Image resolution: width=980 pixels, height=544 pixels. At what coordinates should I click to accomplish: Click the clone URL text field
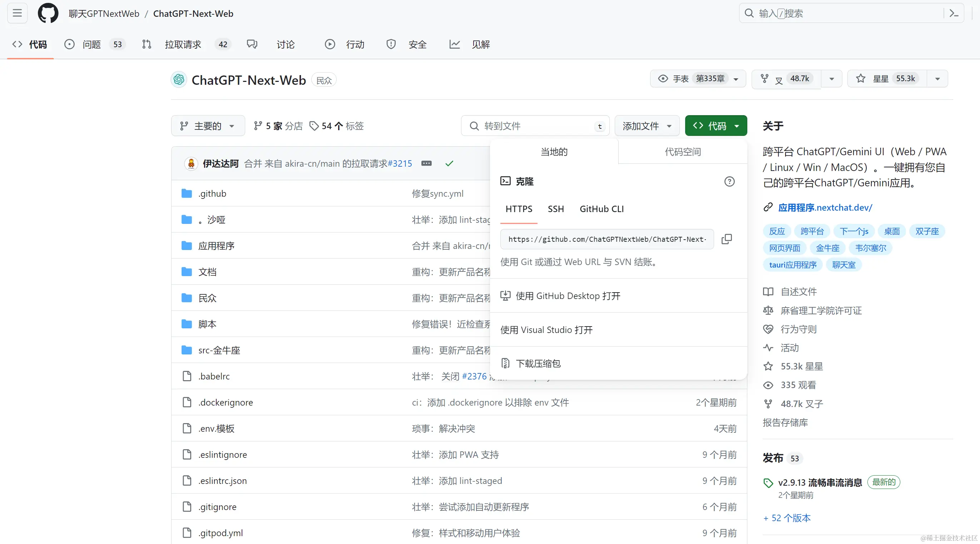[607, 239]
